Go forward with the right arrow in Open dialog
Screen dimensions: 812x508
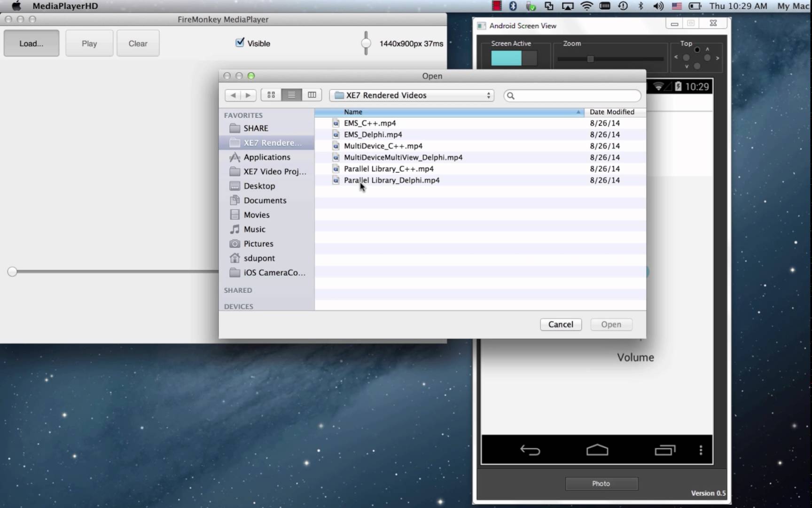pyautogui.click(x=248, y=95)
